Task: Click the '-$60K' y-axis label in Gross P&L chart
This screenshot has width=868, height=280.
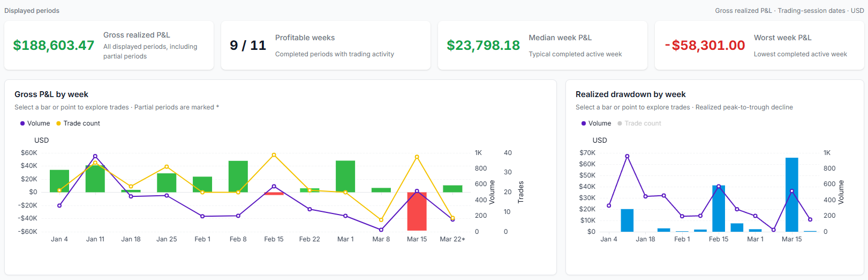Action: pyautogui.click(x=28, y=232)
